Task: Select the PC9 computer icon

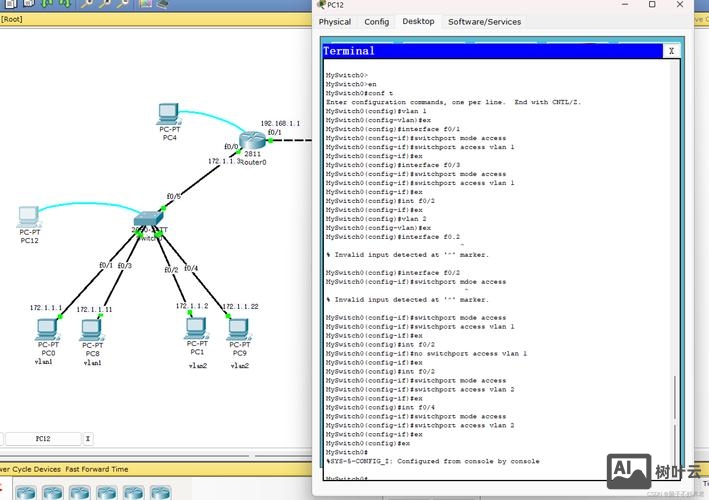Action: 239,327
